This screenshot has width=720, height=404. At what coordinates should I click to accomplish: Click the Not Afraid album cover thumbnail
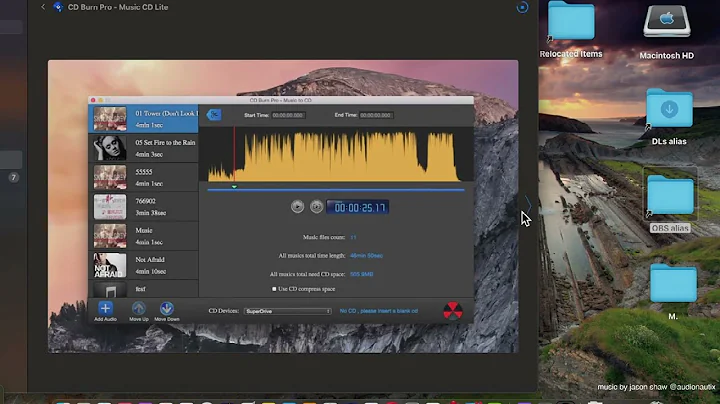point(110,265)
